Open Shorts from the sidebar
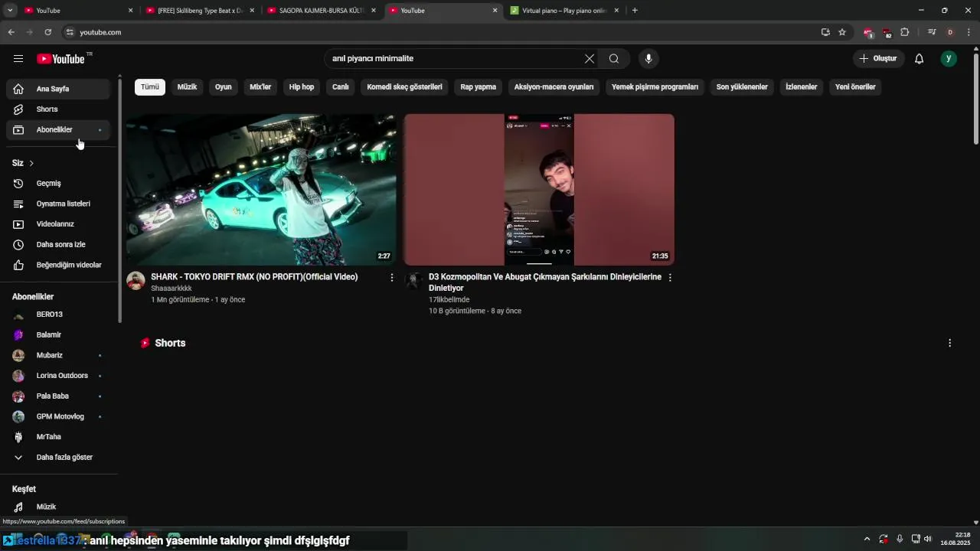 pyautogui.click(x=58, y=109)
